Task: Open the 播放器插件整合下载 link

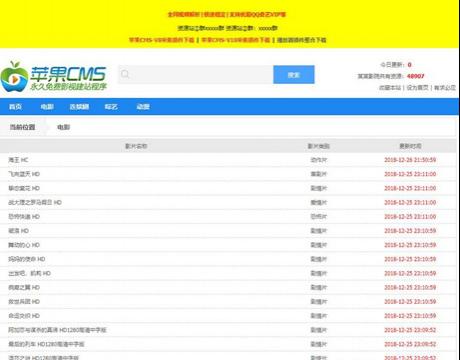Action: [x=302, y=40]
